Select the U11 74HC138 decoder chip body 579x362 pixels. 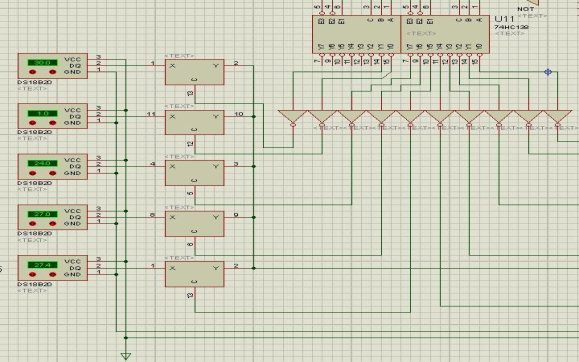click(445, 34)
